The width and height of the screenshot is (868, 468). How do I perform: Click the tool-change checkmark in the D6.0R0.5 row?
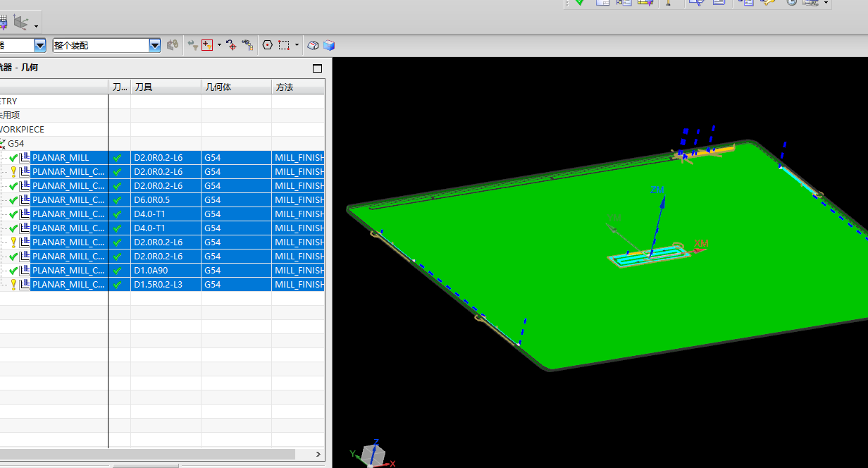(118, 200)
